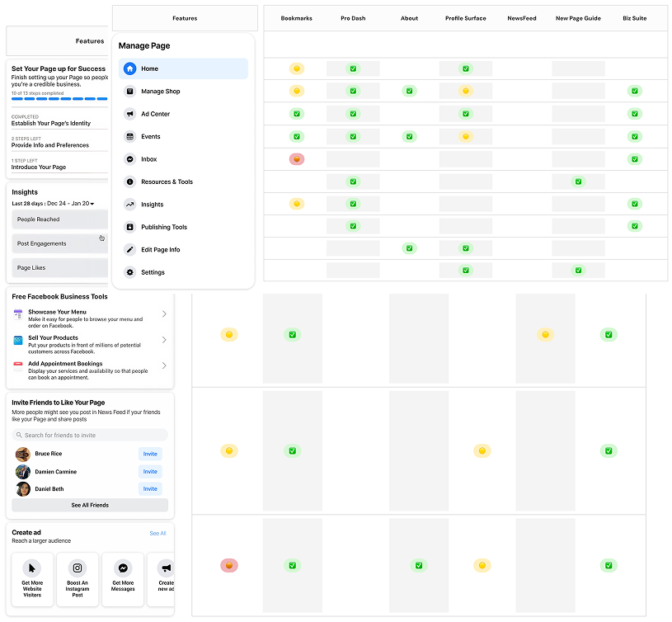This screenshot has width=672, height=622.
Task: Toggle Home row Pro Dash checkmark
Action: 353,68
